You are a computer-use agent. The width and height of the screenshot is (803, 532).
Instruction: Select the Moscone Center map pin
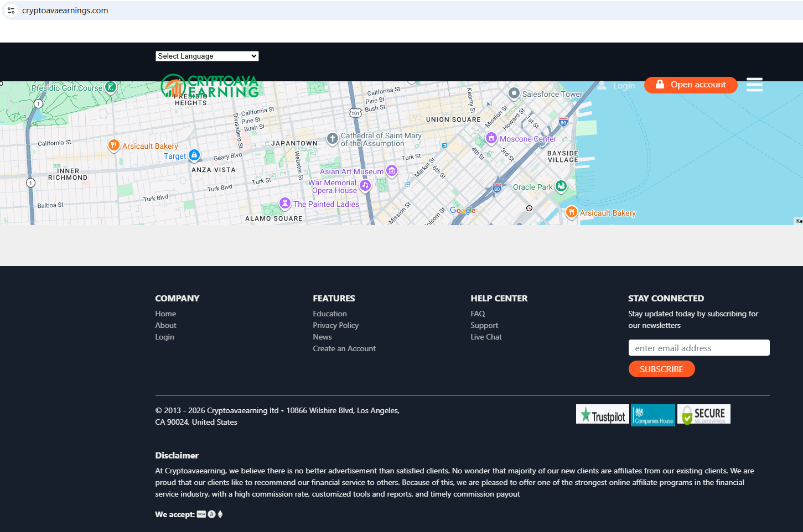[491, 138]
